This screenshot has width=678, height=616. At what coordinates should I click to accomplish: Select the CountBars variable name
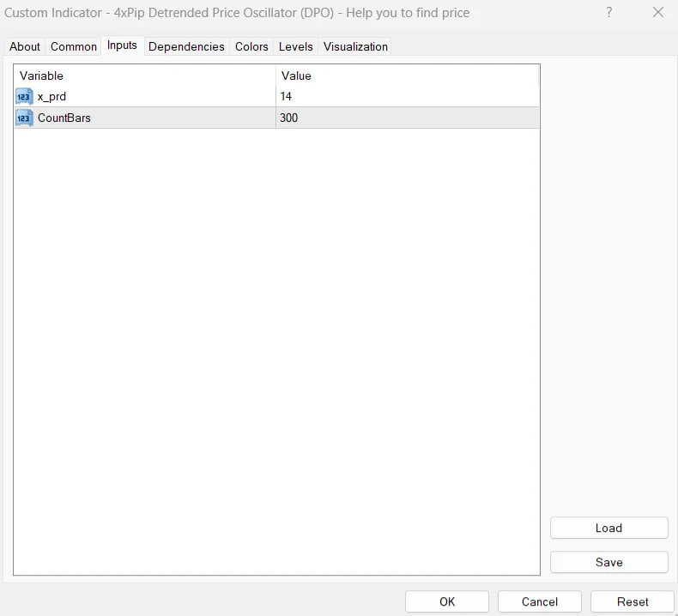point(64,118)
